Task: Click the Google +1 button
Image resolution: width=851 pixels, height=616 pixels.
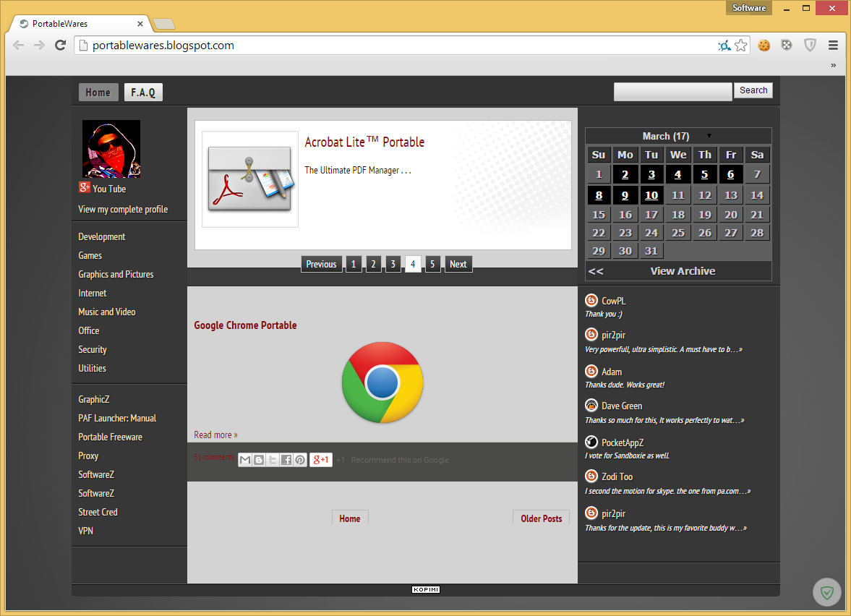Action: click(x=321, y=460)
